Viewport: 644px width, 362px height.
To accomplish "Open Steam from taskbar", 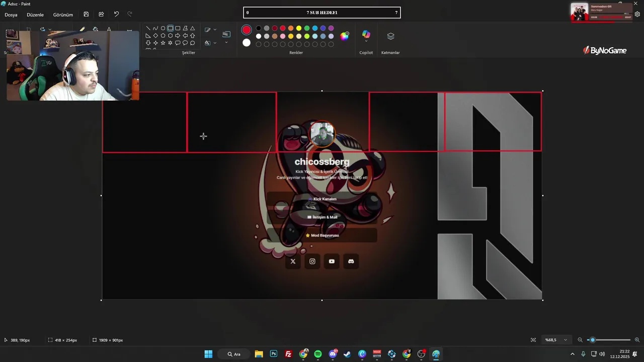I will click(347, 354).
